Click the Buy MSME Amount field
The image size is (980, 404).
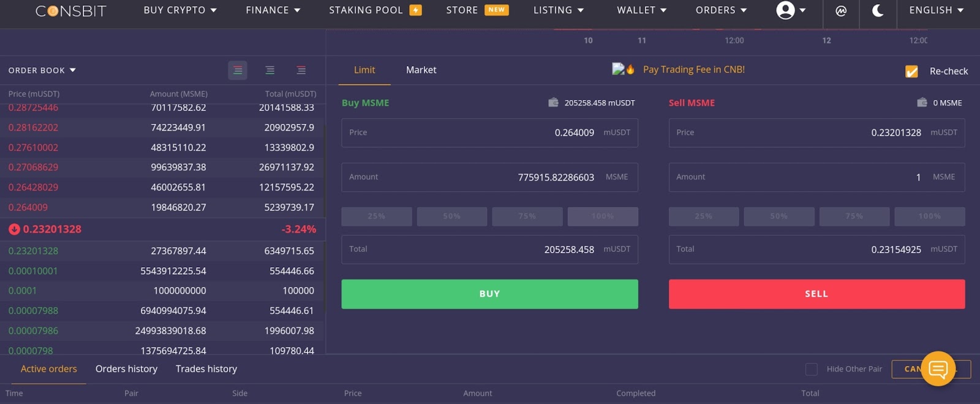pyautogui.click(x=489, y=177)
